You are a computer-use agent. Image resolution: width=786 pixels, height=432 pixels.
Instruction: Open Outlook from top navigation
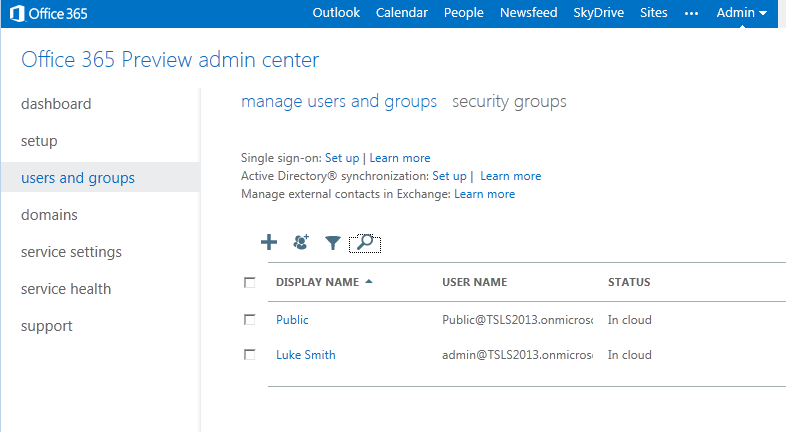click(x=334, y=13)
